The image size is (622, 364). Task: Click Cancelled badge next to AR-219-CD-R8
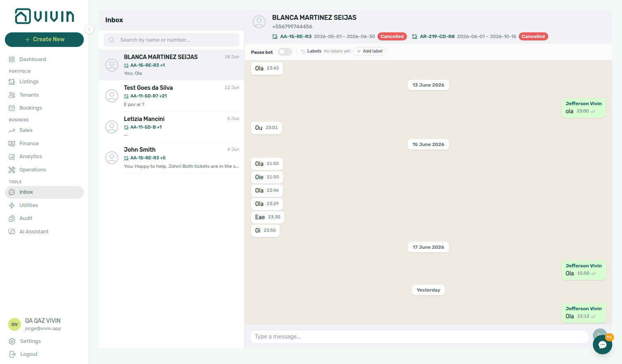[x=533, y=36]
